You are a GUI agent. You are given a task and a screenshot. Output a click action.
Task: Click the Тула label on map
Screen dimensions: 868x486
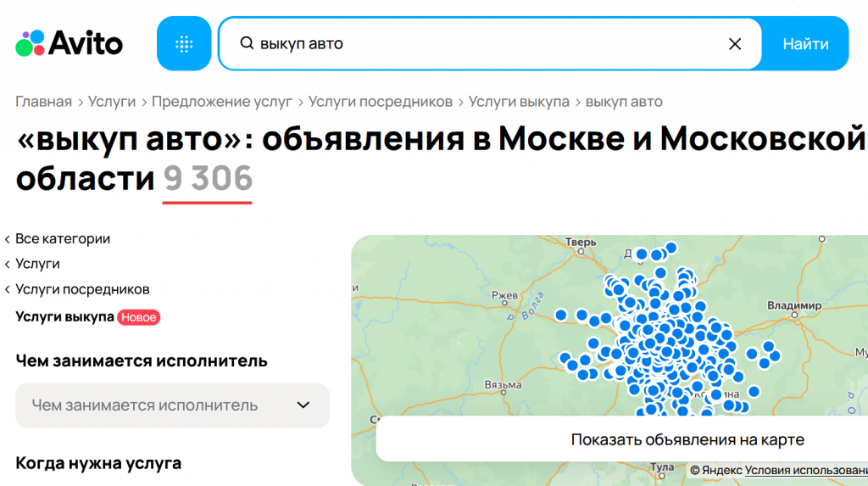click(x=662, y=466)
